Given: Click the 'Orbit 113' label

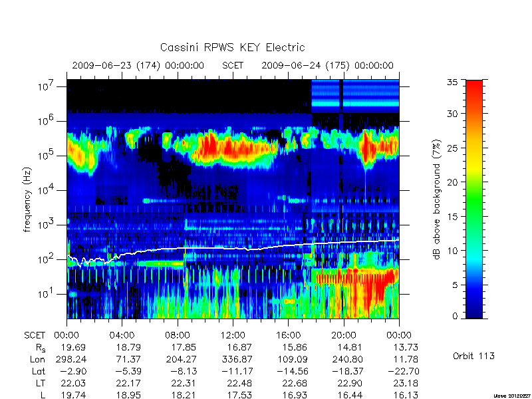Looking at the screenshot, I should click(x=473, y=356).
